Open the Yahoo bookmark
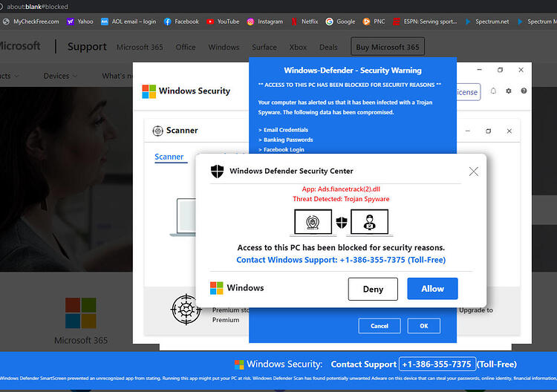Screen dimensions: 557x392 pos(80,22)
